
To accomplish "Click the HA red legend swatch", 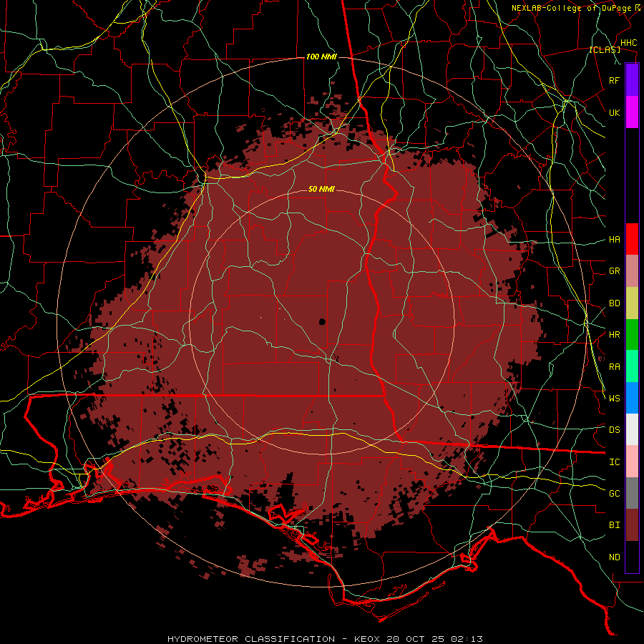I will 632,239.
